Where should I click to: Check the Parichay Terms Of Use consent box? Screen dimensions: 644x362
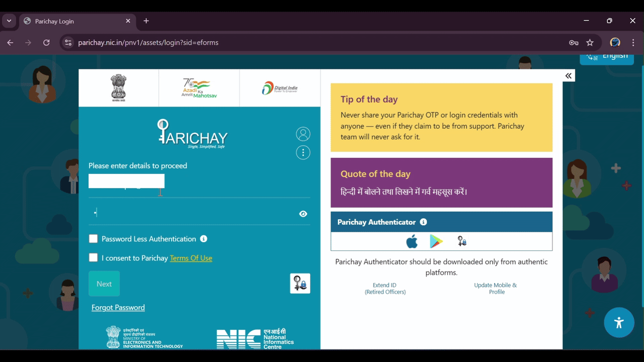pyautogui.click(x=93, y=257)
